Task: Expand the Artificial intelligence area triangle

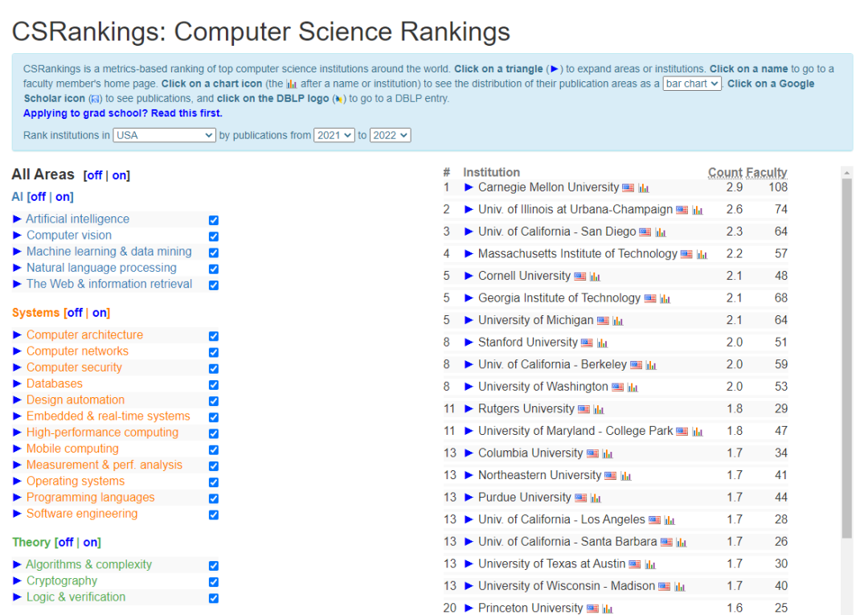Action: pyautogui.click(x=18, y=219)
